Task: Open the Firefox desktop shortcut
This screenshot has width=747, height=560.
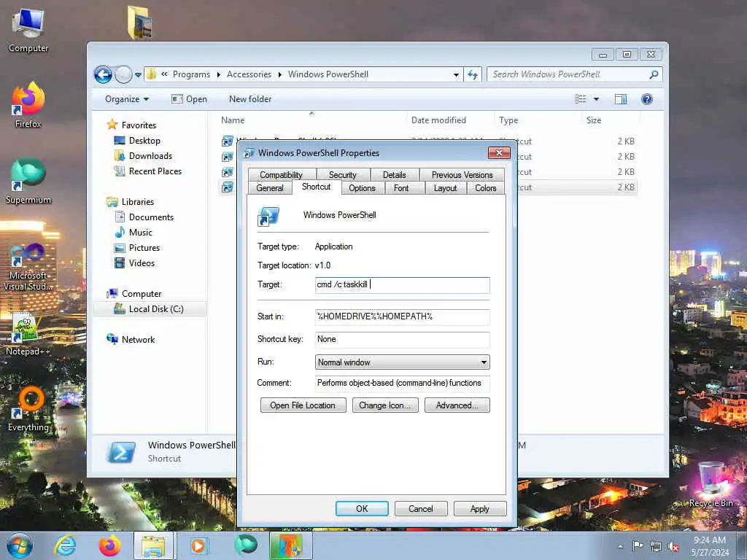Action: [x=28, y=105]
